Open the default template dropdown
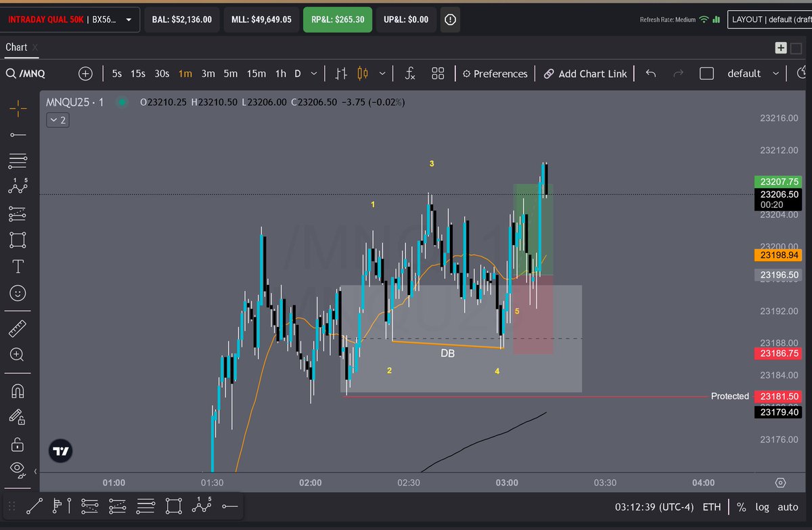 (x=775, y=73)
